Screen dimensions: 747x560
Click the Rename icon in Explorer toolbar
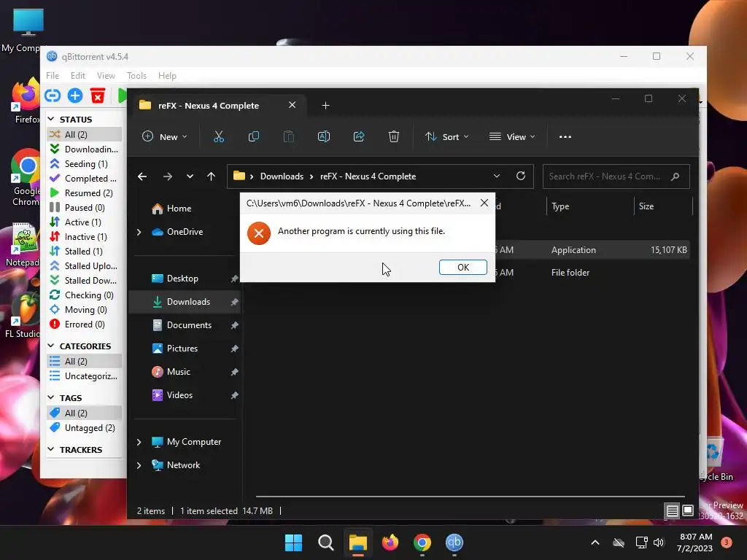(323, 136)
